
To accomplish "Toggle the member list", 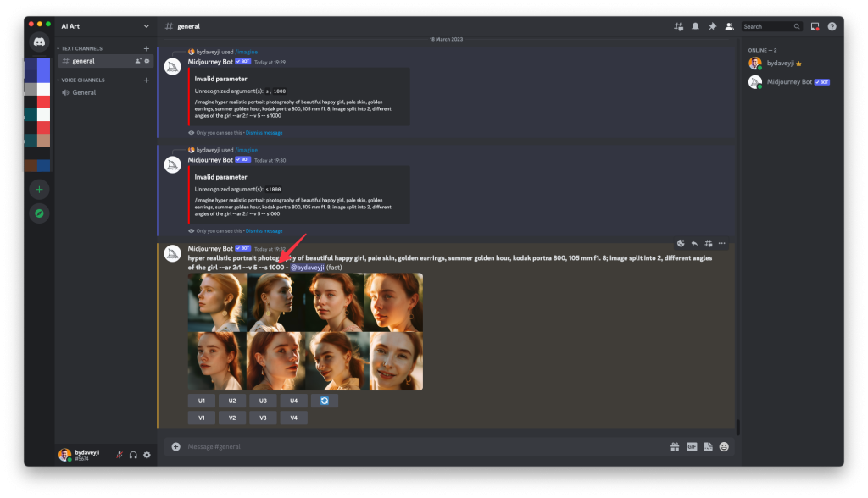I will (x=730, y=26).
